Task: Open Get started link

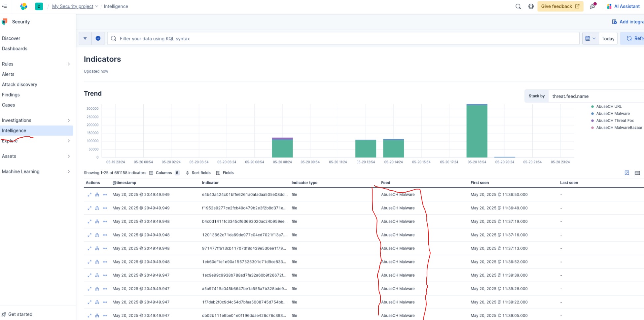Action: (x=17, y=314)
